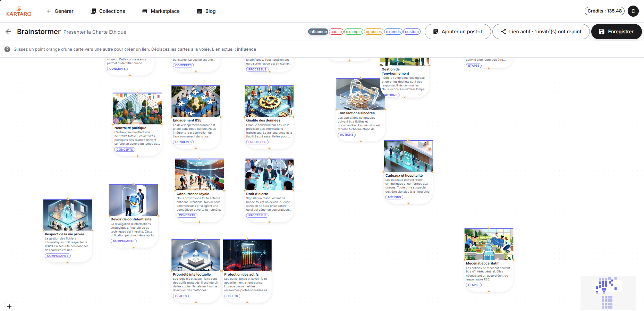Viewport: 644px width, 311px height.
Task: Go to Collections
Action: [108, 11]
